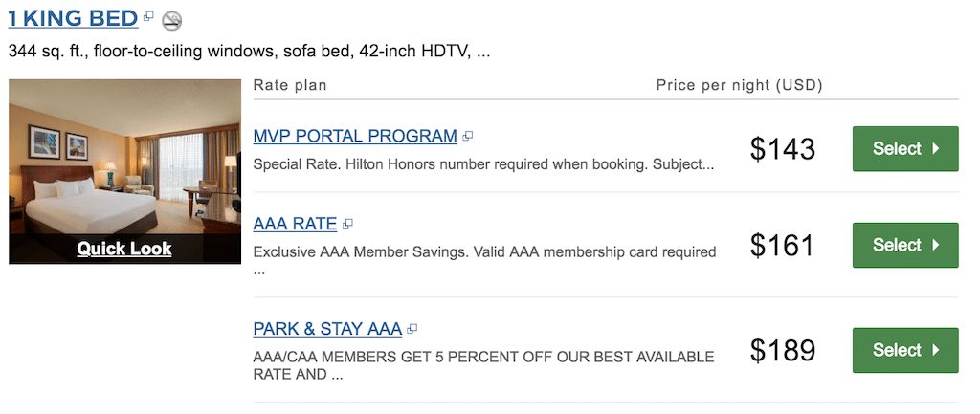The image size is (980, 414).
Task: Click the popup icon beside PARK & STAY AAA
Action: (412, 329)
